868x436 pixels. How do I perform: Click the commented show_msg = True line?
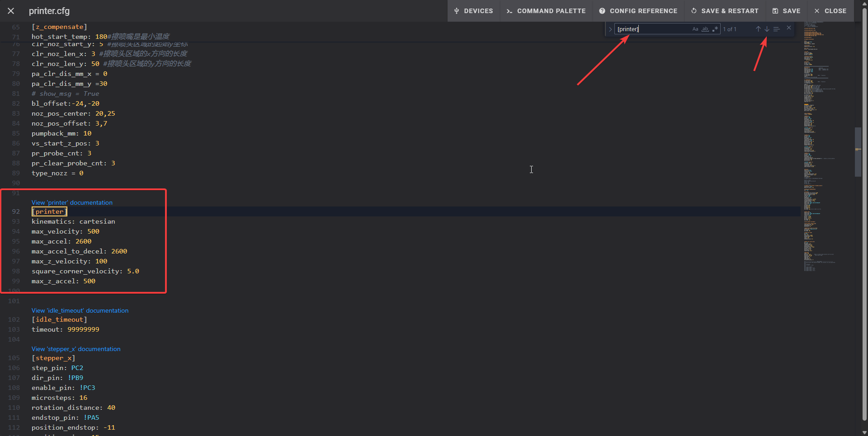coord(65,94)
